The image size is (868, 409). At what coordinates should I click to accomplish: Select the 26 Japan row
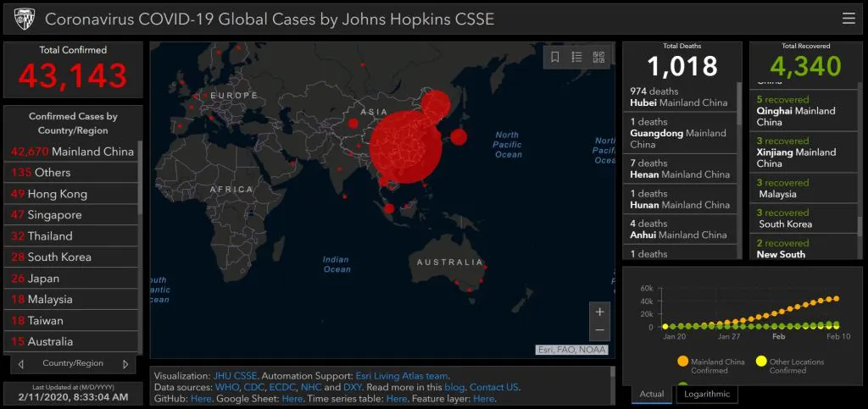pyautogui.click(x=71, y=279)
